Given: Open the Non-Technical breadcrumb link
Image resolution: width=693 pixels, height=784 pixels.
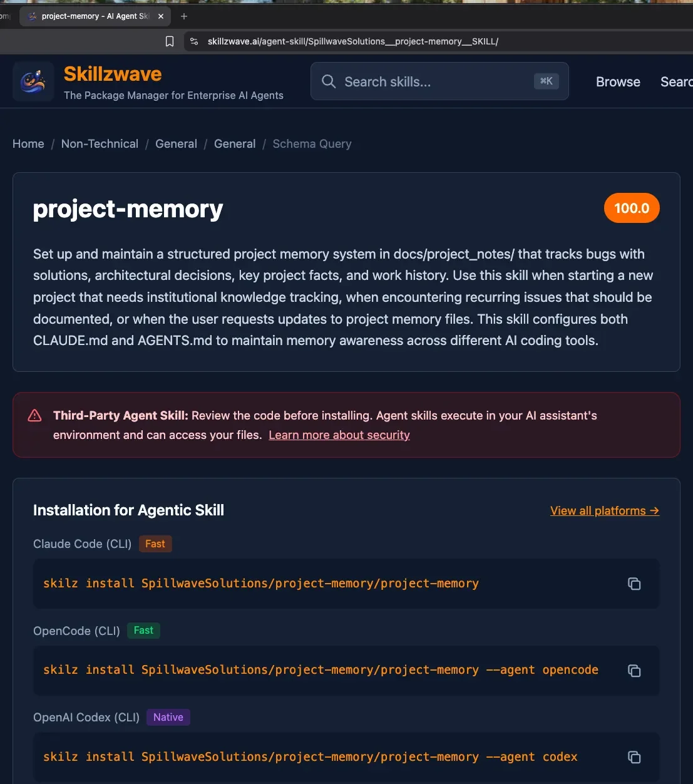Looking at the screenshot, I should 100,144.
